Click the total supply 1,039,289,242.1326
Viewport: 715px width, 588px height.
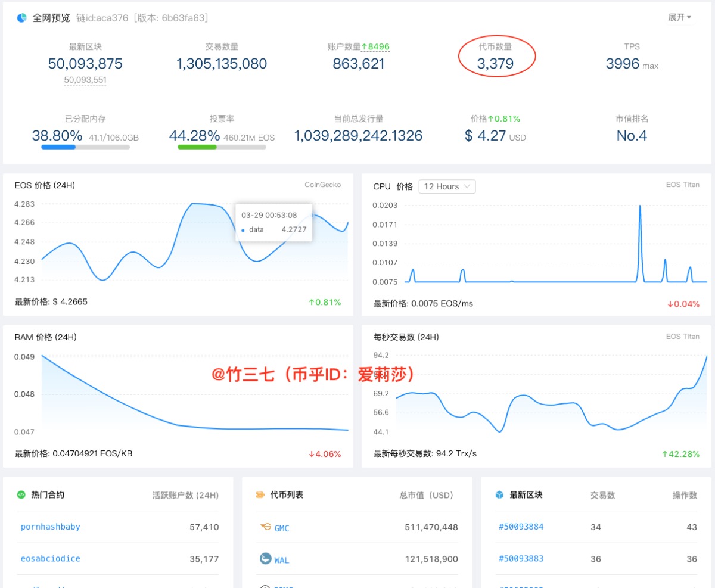tap(359, 136)
